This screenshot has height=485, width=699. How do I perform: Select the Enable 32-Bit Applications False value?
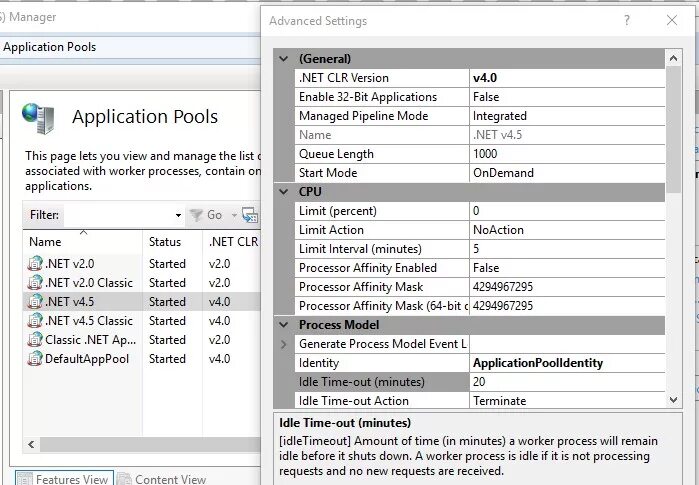pos(565,97)
